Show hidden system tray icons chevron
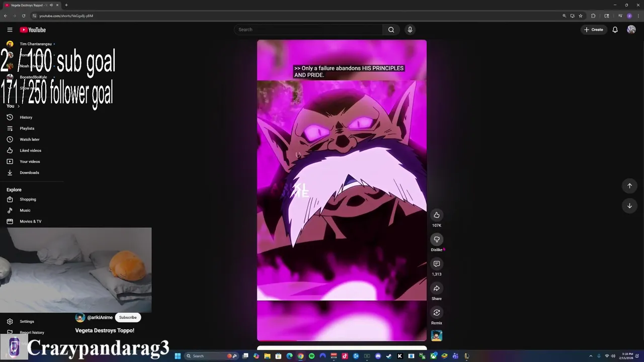Screen dimensions: 644x362 point(591,356)
